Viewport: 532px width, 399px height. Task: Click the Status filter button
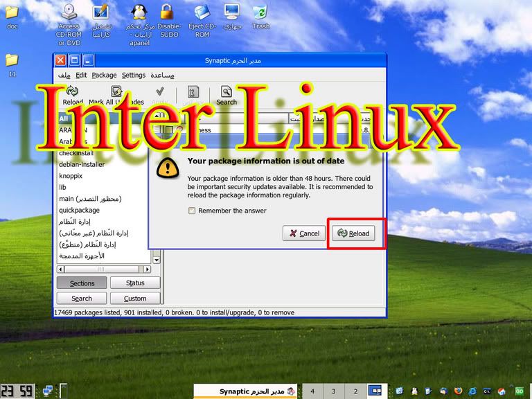[x=135, y=283]
